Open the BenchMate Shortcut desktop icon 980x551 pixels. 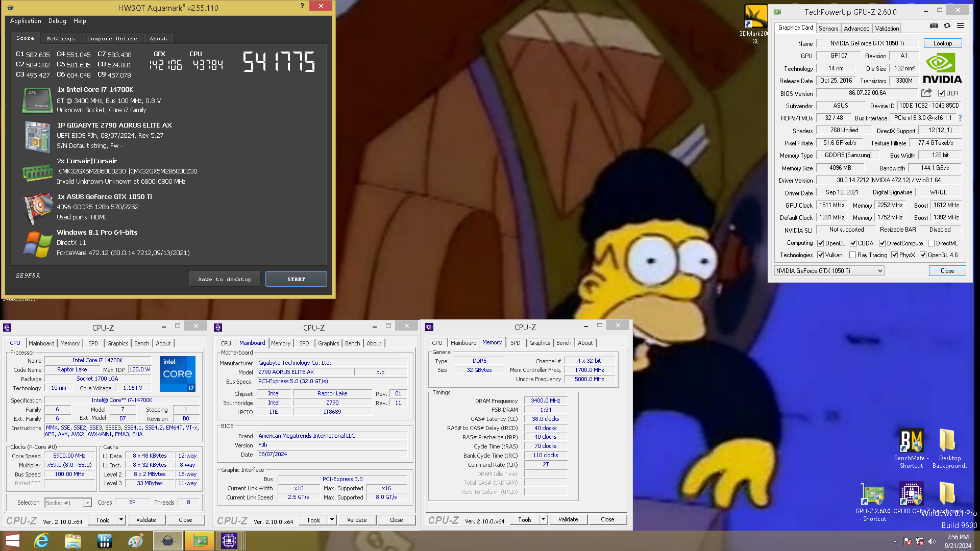point(912,448)
